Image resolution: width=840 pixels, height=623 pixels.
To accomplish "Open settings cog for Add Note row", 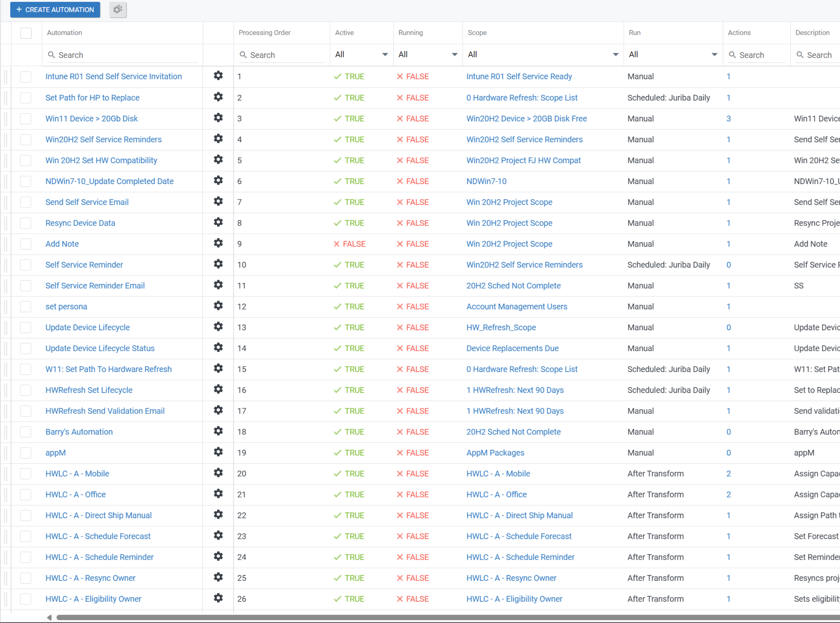I will 218,243.
